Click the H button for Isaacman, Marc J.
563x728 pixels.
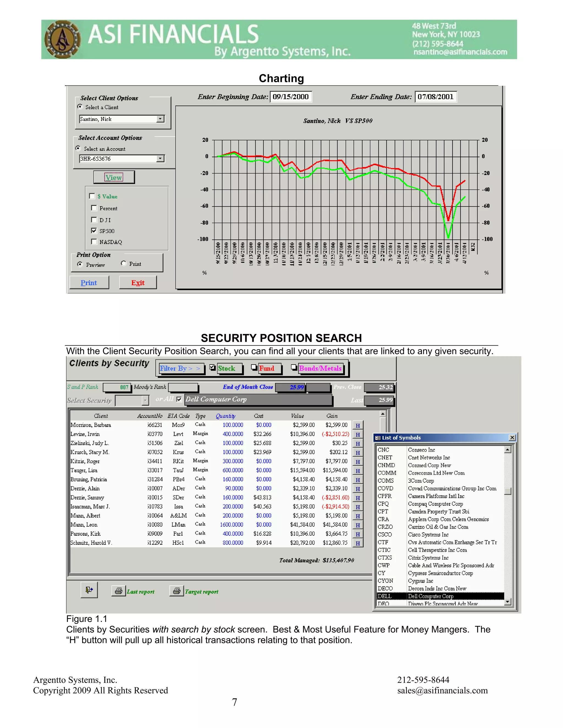(x=358, y=507)
